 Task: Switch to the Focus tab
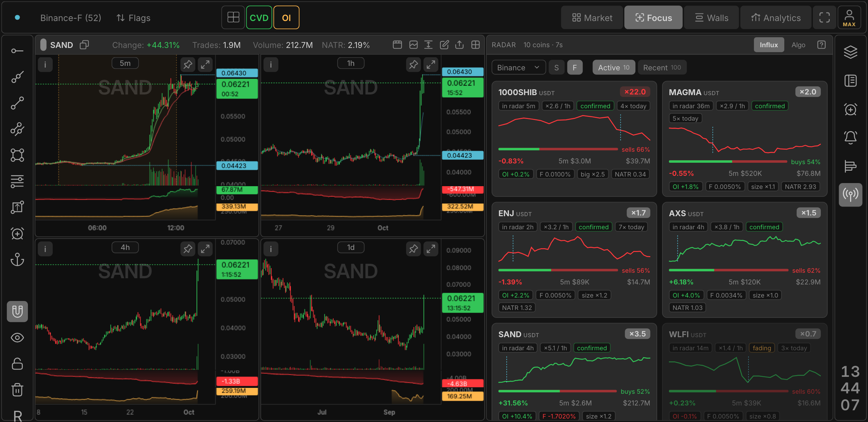[653, 18]
